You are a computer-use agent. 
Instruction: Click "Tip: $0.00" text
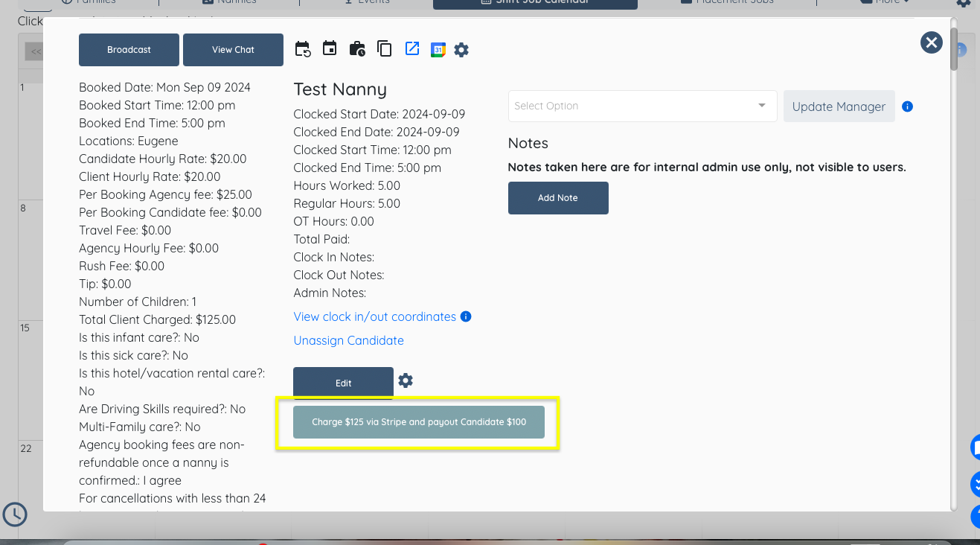click(105, 284)
